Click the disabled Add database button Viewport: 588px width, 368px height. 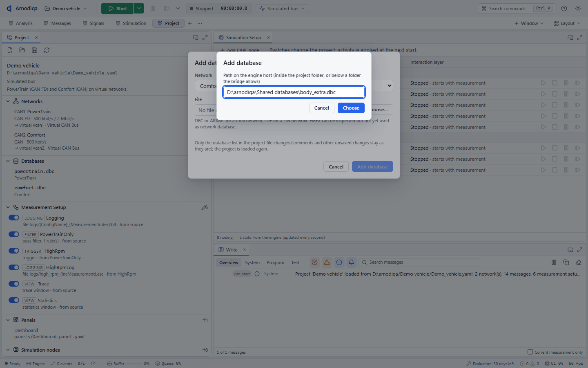372,167
